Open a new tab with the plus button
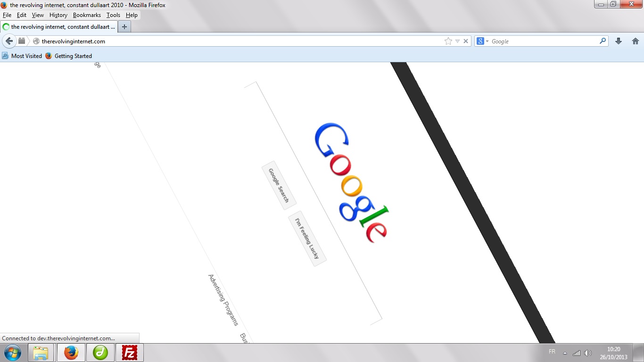This screenshot has width=644, height=362. (x=124, y=27)
